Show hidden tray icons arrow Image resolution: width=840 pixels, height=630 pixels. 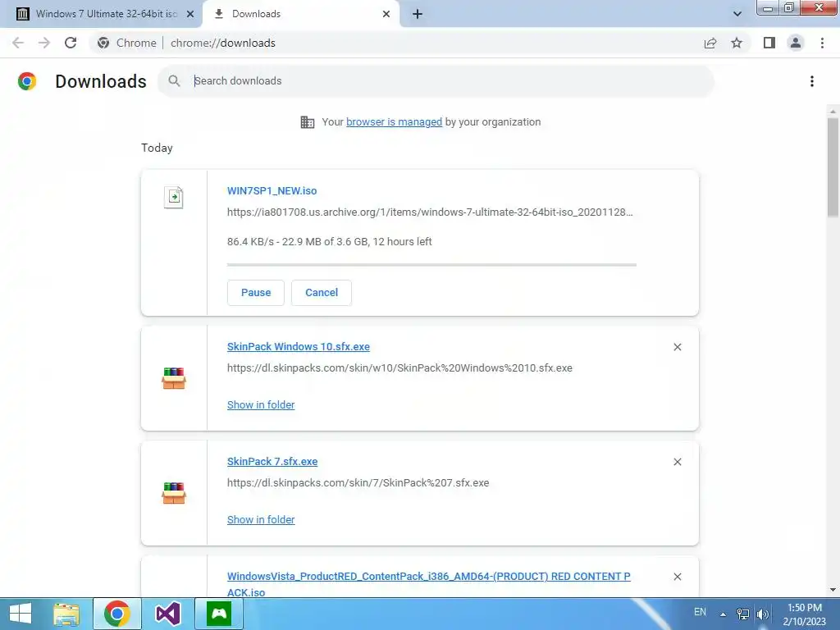tap(723, 614)
